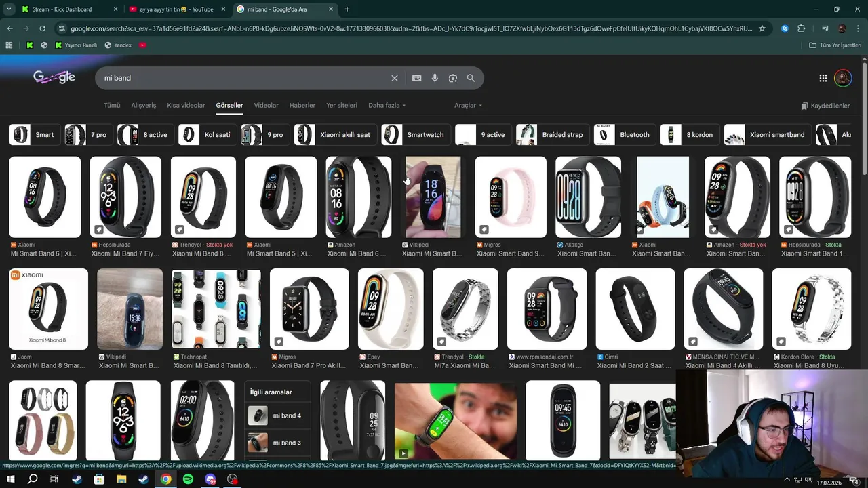868x488 pixels.
Task: Expand the Araçlar tools dropdown
Action: click(x=468, y=106)
